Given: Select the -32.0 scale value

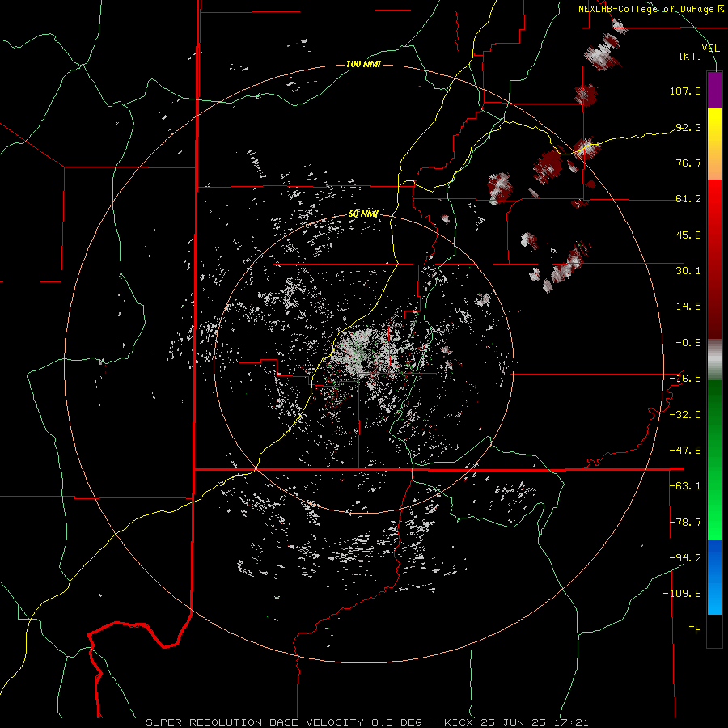Looking at the screenshot, I should 685,415.
